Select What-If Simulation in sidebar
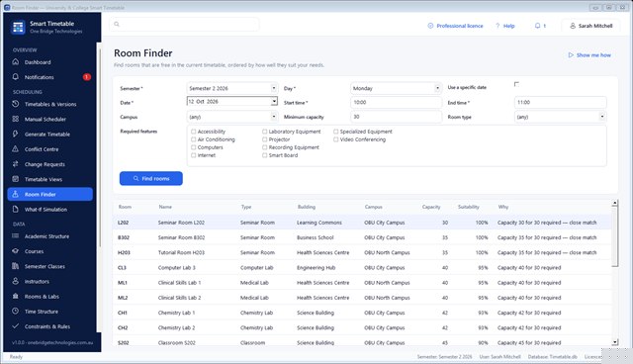Image resolution: width=633 pixels, height=364 pixels. (50, 209)
